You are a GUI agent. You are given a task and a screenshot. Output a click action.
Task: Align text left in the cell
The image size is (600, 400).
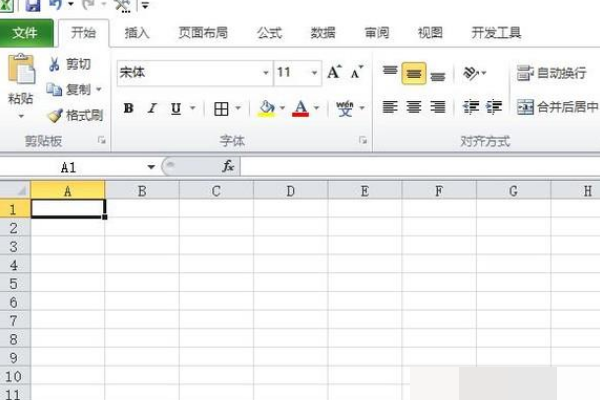(x=390, y=107)
